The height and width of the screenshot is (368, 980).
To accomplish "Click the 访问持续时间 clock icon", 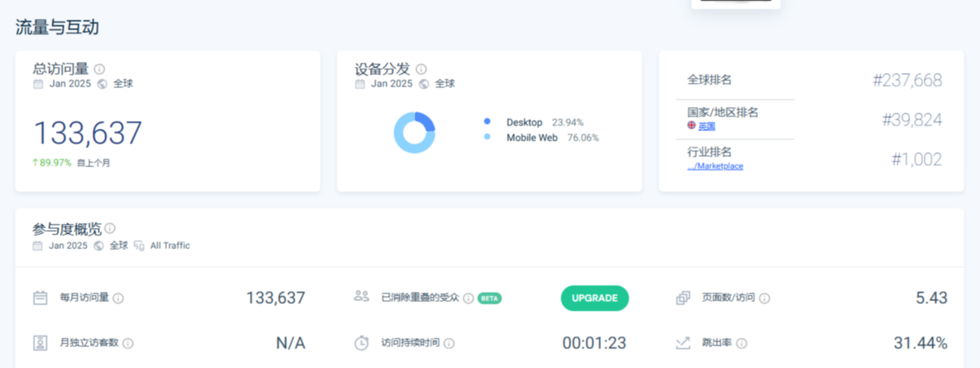I will pos(361,343).
